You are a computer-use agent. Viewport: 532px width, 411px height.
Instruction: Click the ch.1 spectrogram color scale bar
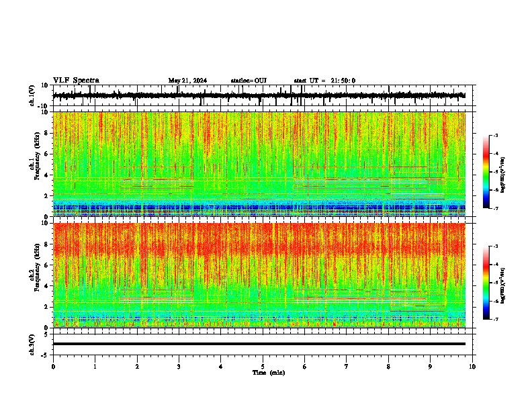click(x=486, y=172)
